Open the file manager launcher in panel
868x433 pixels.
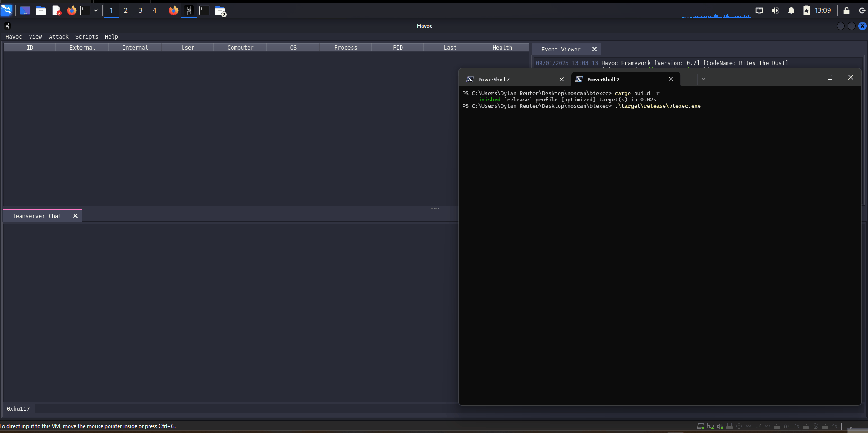click(x=41, y=10)
